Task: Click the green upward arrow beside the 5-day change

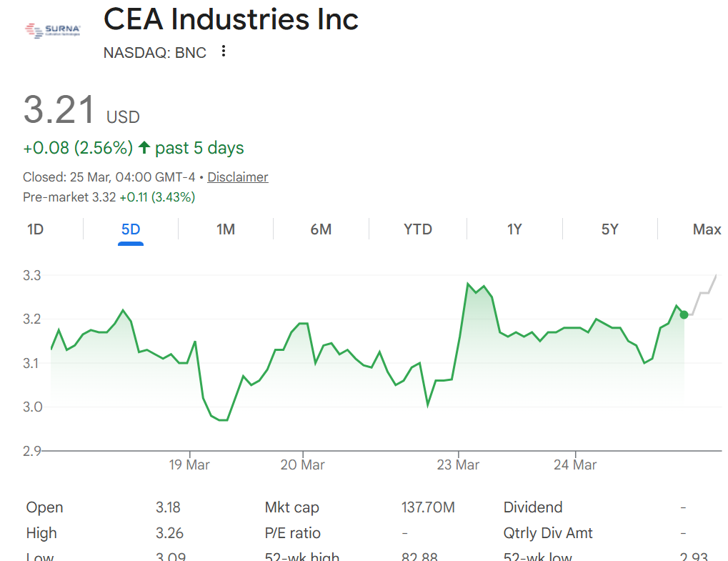Action: tap(144, 147)
